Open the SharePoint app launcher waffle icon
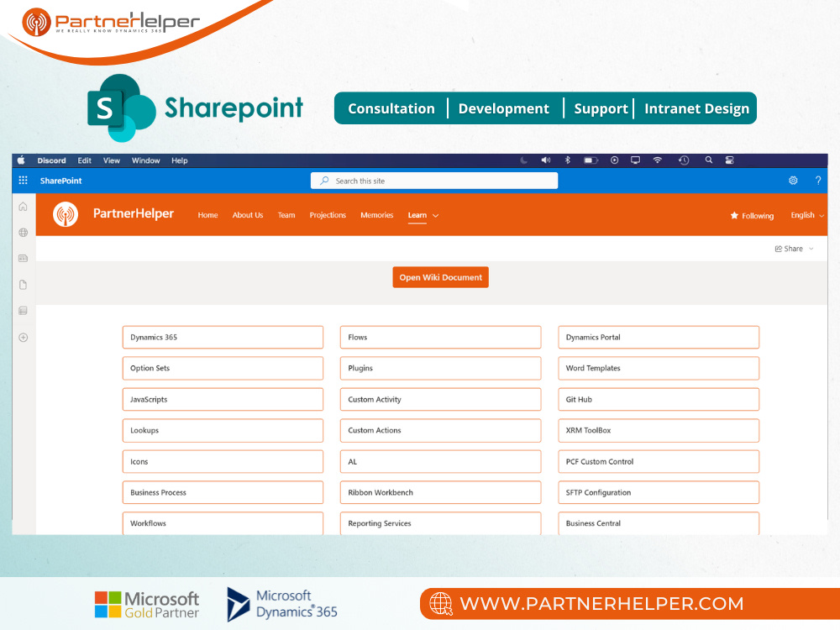 coord(23,181)
